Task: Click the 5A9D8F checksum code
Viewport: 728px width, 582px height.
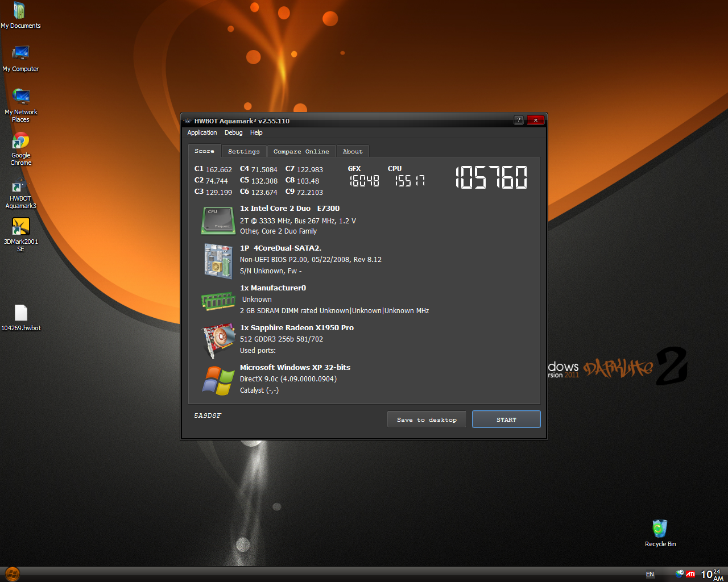Action: [x=208, y=415]
